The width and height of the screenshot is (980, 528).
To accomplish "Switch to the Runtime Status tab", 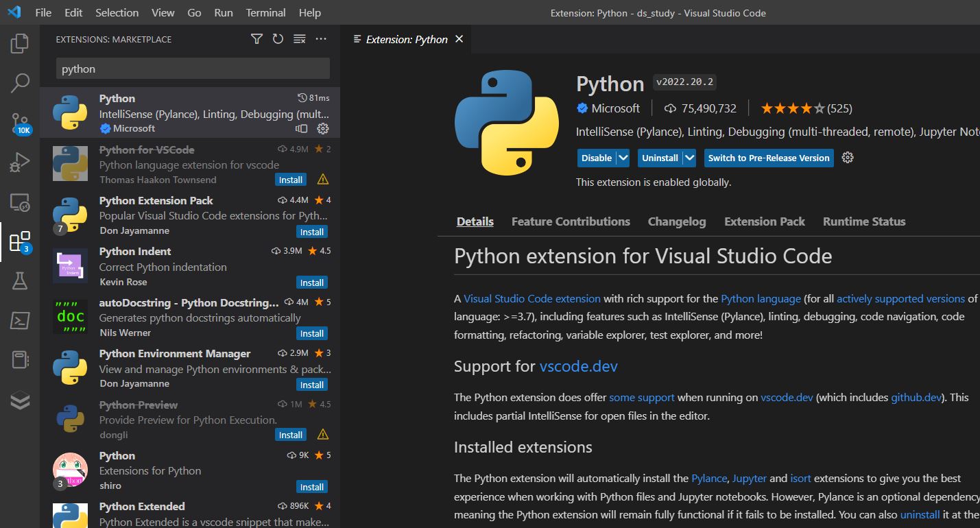I will [x=864, y=221].
